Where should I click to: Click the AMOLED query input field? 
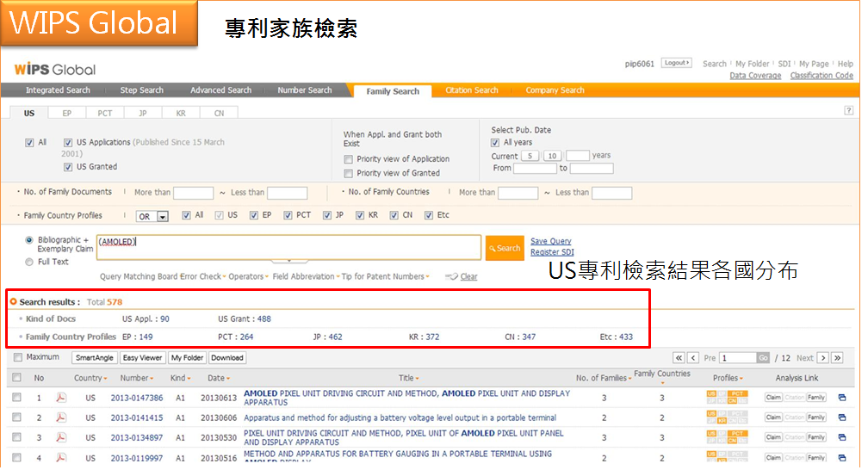point(288,247)
